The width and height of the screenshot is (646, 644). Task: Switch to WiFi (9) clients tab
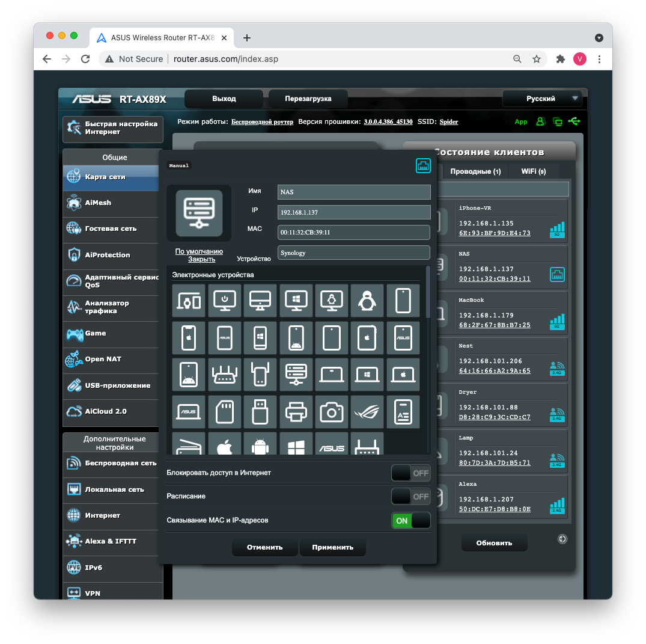[534, 171]
